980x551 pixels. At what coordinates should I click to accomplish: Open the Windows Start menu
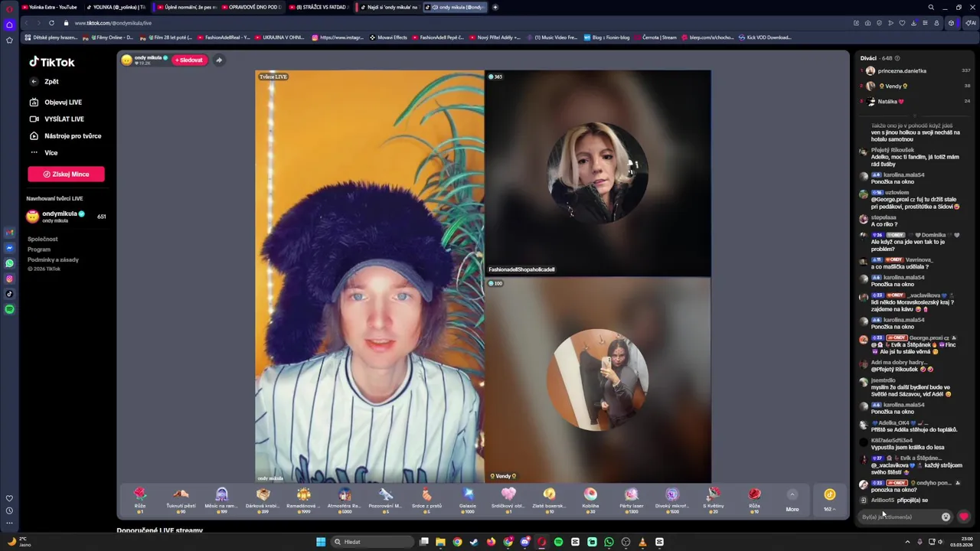pos(321,542)
